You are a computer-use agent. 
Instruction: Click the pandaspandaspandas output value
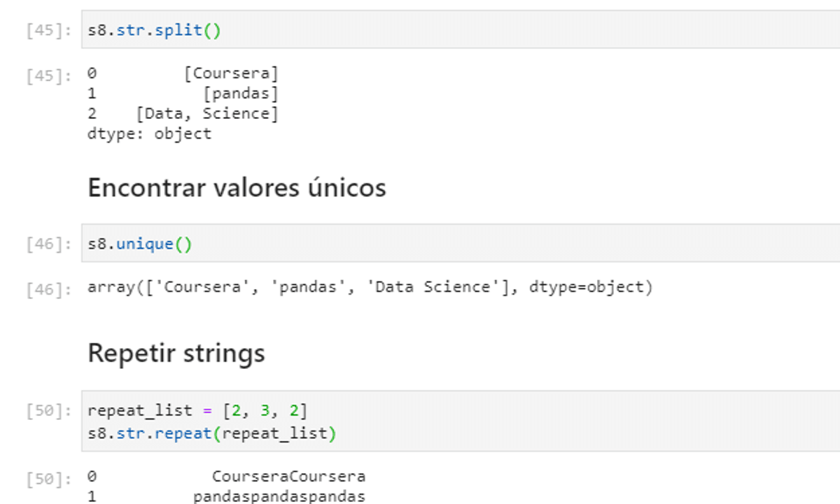pos(279,497)
